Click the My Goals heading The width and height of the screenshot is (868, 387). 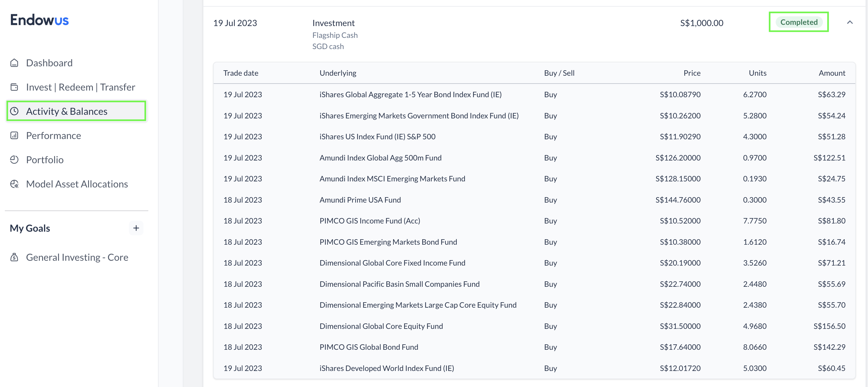[x=30, y=228]
